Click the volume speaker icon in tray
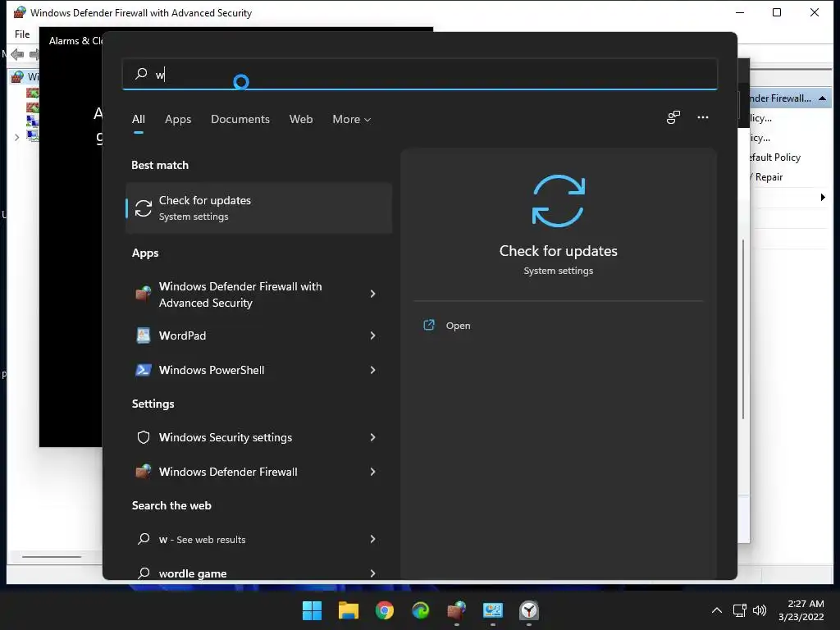Image resolution: width=840 pixels, height=630 pixels. (759, 610)
